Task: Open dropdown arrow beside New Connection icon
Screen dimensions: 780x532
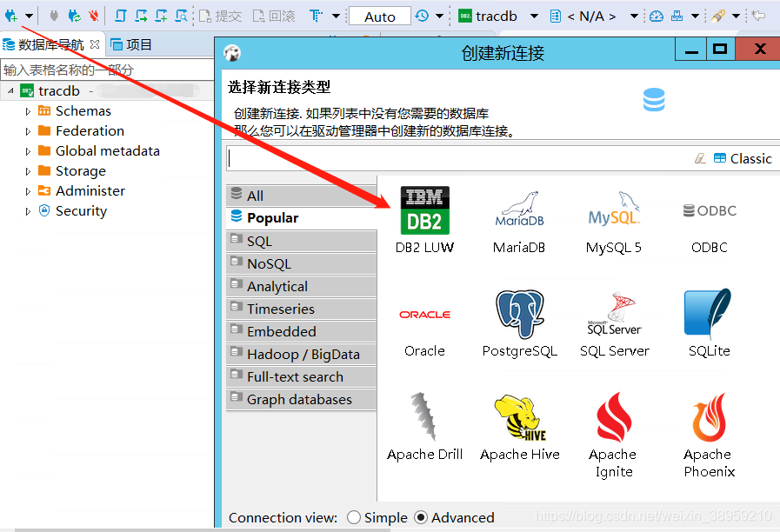Action: tap(30, 16)
